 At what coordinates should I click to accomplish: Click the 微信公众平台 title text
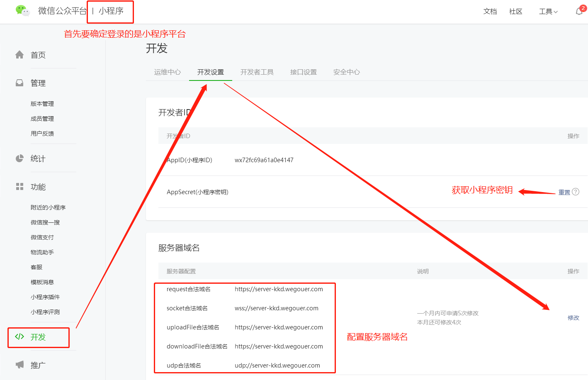coord(62,11)
